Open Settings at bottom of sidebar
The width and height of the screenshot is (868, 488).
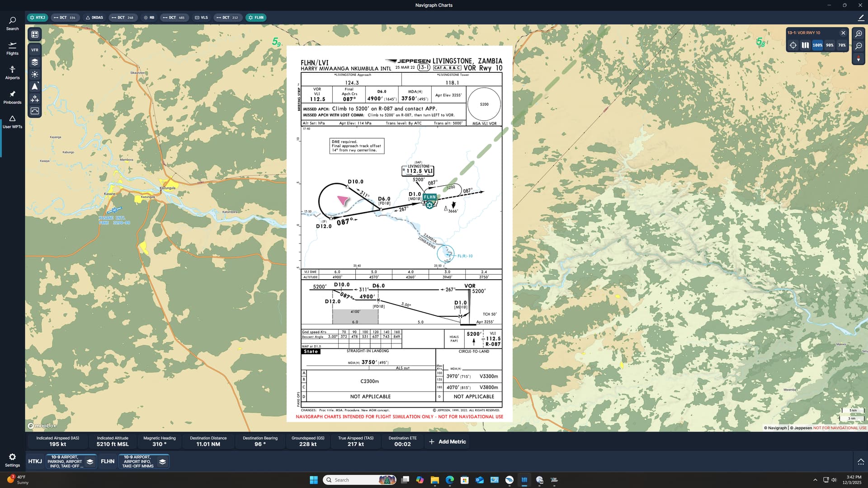click(12, 460)
